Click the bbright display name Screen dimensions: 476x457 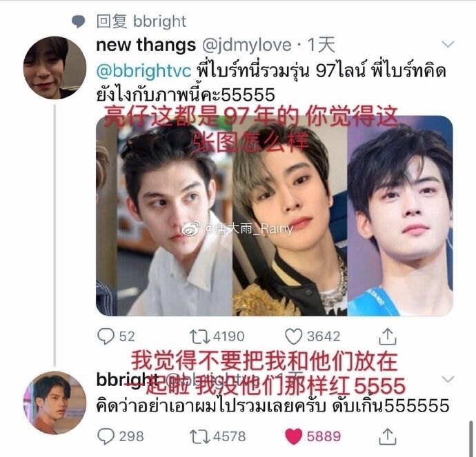click(127, 380)
